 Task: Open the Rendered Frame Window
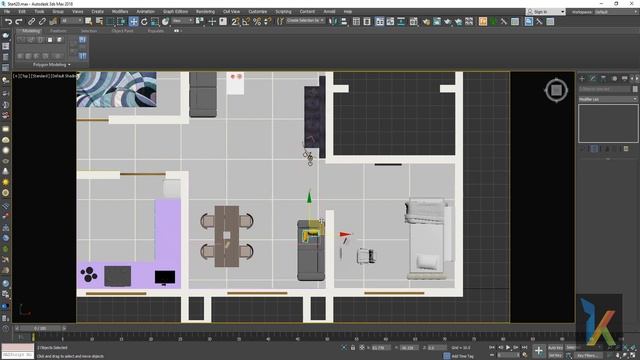point(437,21)
